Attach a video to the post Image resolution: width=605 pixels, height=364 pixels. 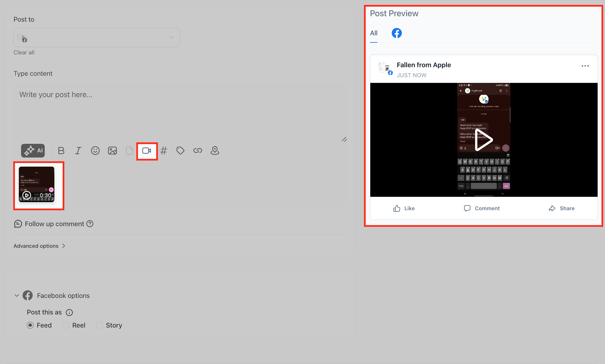(x=147, y=151)
